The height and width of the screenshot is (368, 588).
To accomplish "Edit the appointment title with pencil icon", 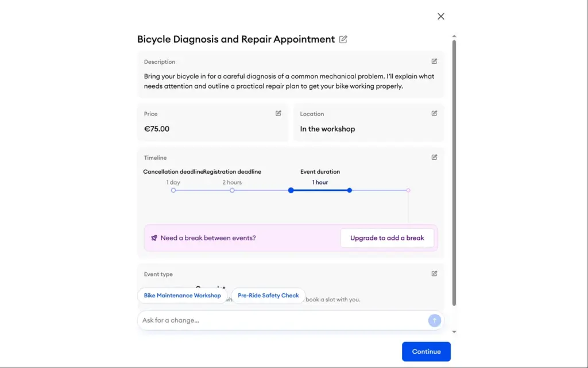I will point(343,39).
